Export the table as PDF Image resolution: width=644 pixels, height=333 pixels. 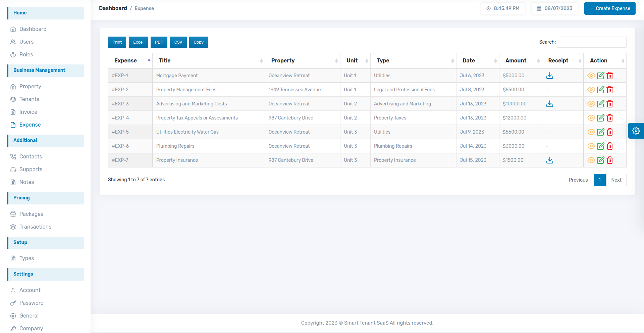coord(159,42)
